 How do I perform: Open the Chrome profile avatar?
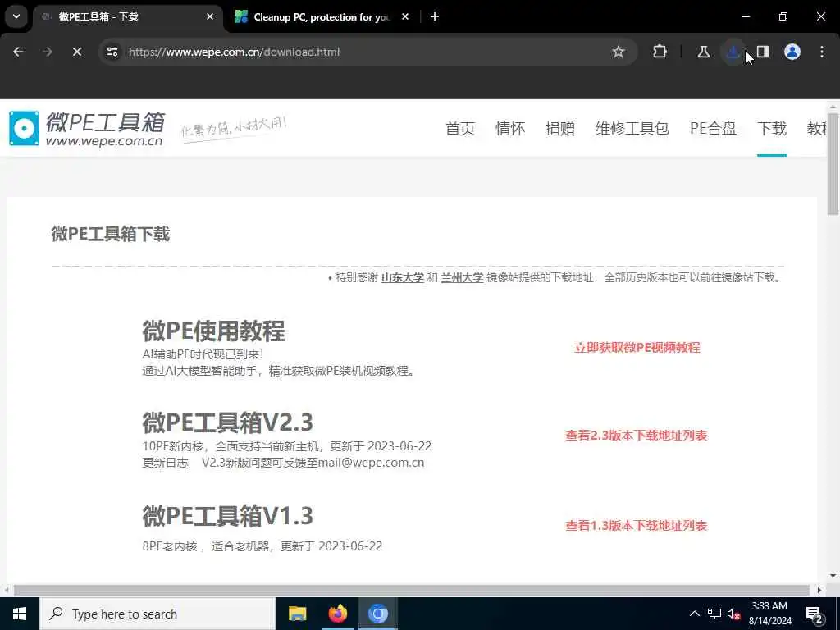792,52
